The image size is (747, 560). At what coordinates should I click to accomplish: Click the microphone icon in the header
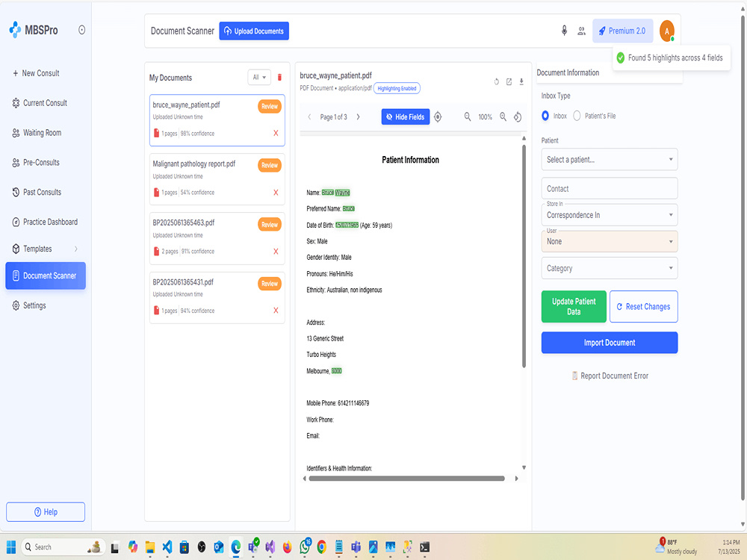[x=564, y=31]
